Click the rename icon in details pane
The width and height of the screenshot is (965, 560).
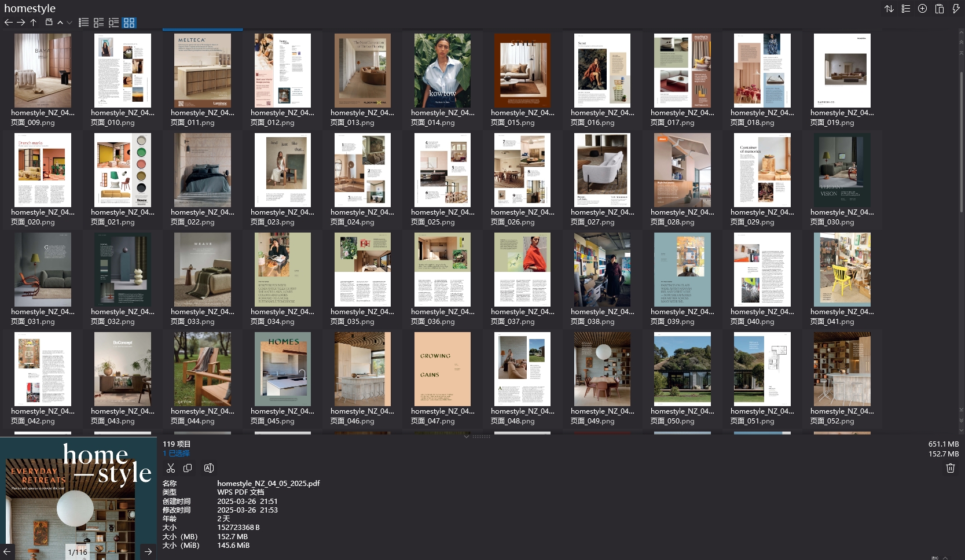(x=209, y=468)
